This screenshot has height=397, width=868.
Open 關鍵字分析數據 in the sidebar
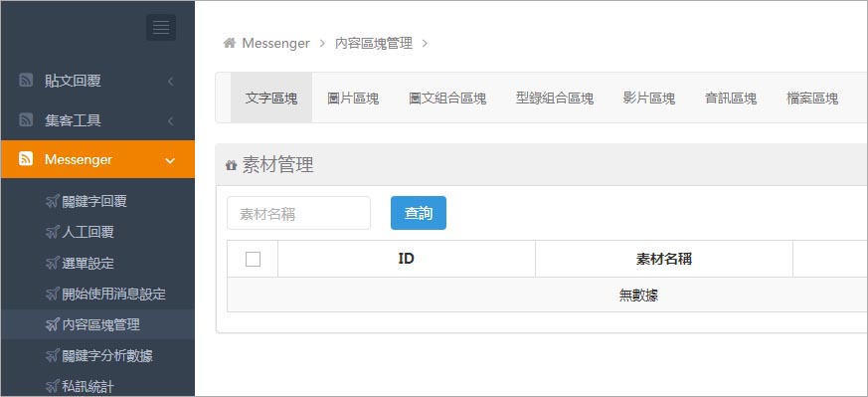[107, 356]
